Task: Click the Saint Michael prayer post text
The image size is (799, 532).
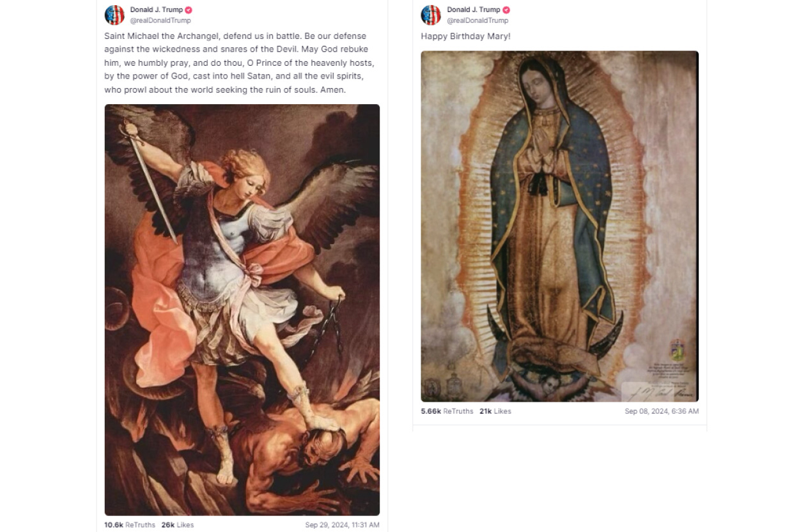Action: pos(238,63)
